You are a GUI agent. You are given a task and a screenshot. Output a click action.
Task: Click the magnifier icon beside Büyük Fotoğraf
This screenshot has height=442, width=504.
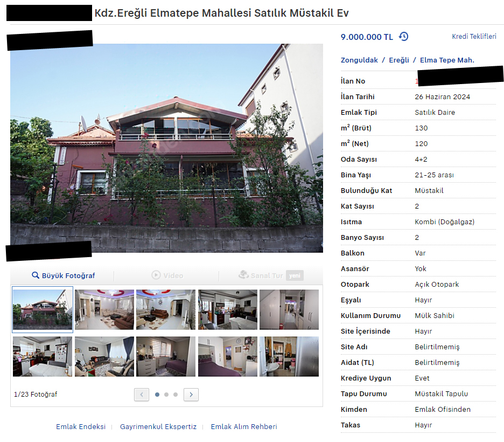36,275
